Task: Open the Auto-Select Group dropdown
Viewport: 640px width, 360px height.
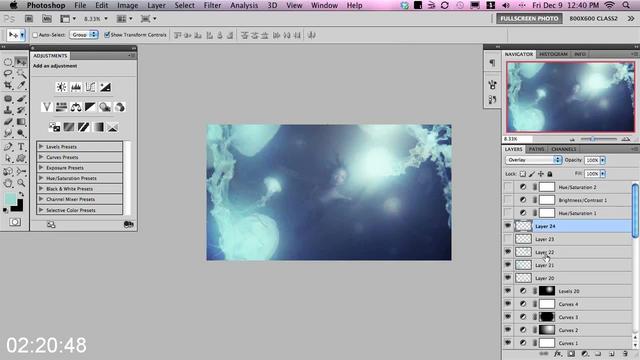Action: point(84,35)
